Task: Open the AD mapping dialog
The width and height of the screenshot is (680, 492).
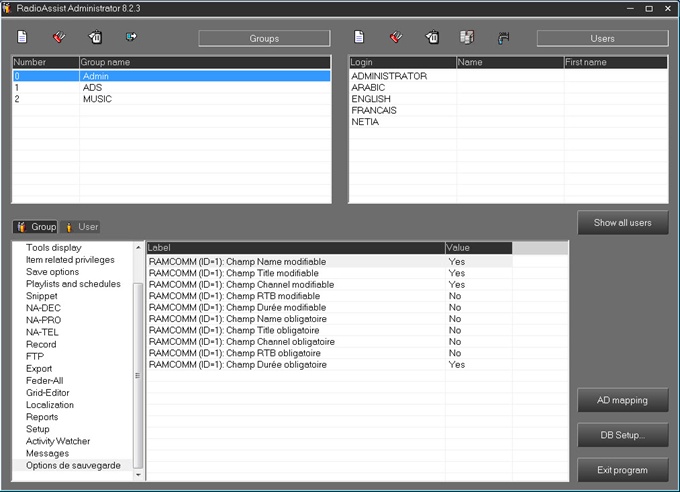Action: point(622,400)
